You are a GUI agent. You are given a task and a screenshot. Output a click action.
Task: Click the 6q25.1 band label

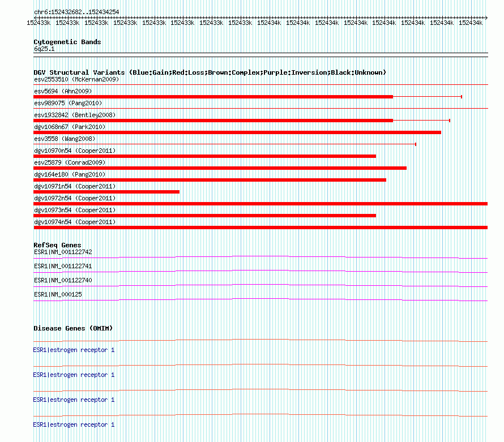point(44,49)
